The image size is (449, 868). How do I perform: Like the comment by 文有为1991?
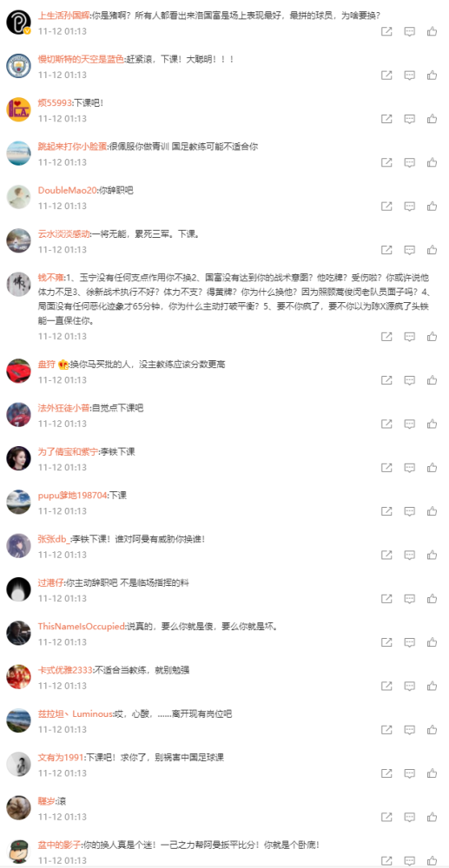pos(432,773)
